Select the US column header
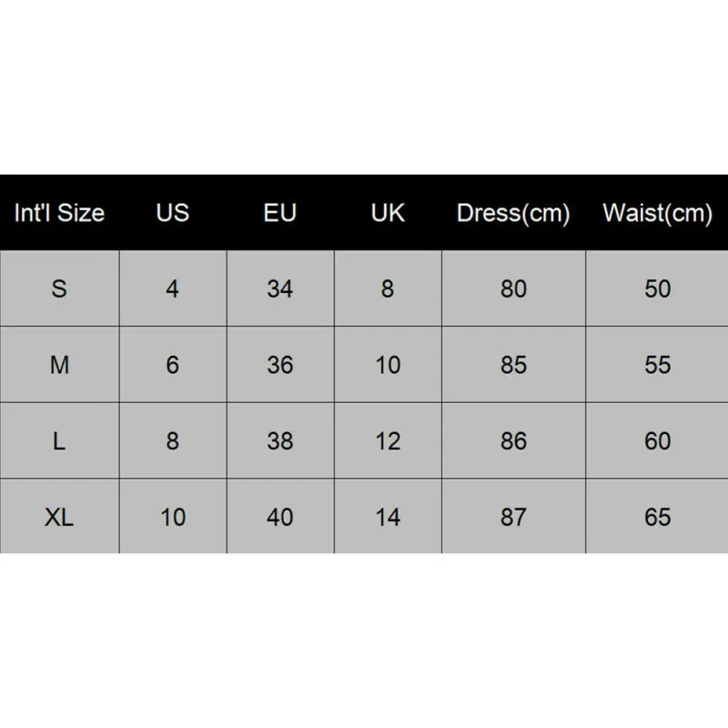The width and height of the screenshot is (728, 728). (x=173, y=213)
